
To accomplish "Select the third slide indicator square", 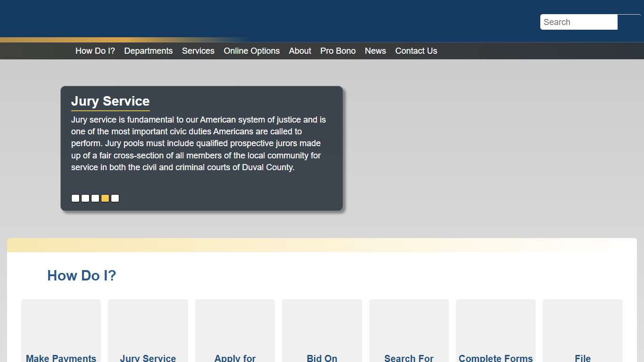I will (95, 198).
